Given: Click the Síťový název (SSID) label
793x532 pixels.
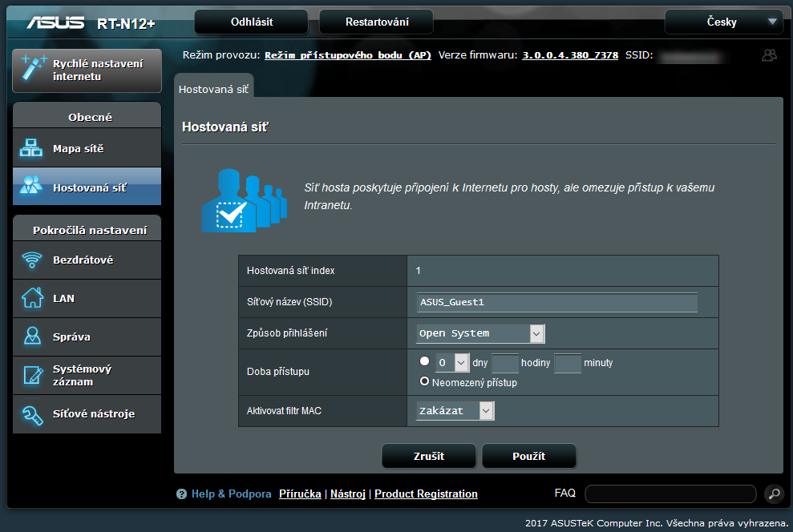Looking at the screenshot, I should [x=289, y=302].
